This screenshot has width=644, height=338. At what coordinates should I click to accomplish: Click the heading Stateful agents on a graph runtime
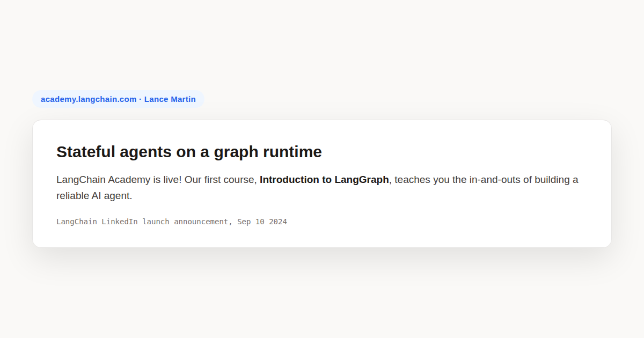click(189, 152)
